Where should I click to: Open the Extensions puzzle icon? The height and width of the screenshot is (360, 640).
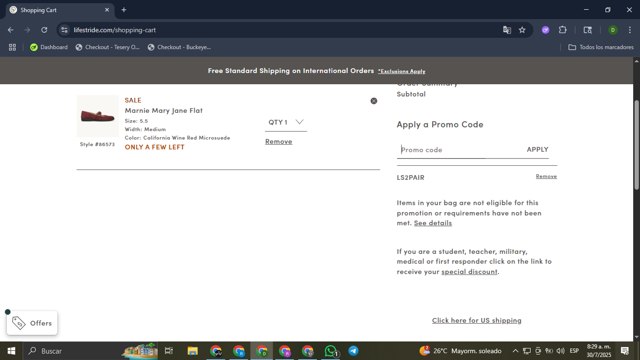[562, 30]
